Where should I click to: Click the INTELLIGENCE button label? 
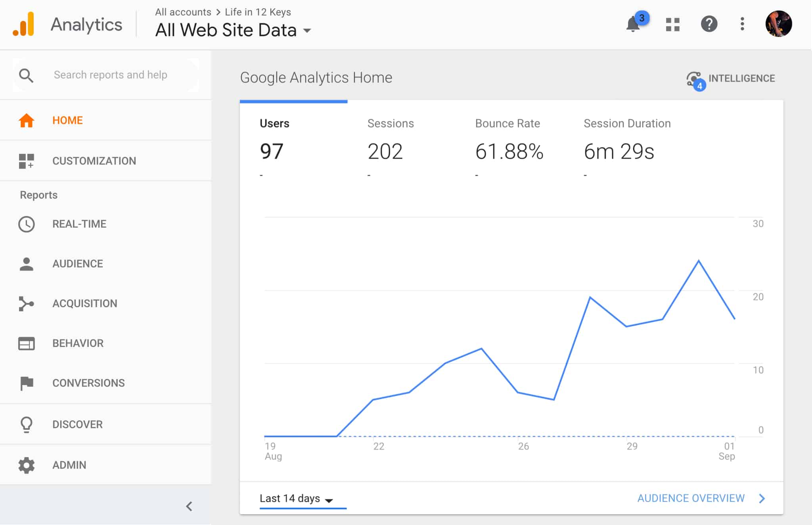pos(741,79)
